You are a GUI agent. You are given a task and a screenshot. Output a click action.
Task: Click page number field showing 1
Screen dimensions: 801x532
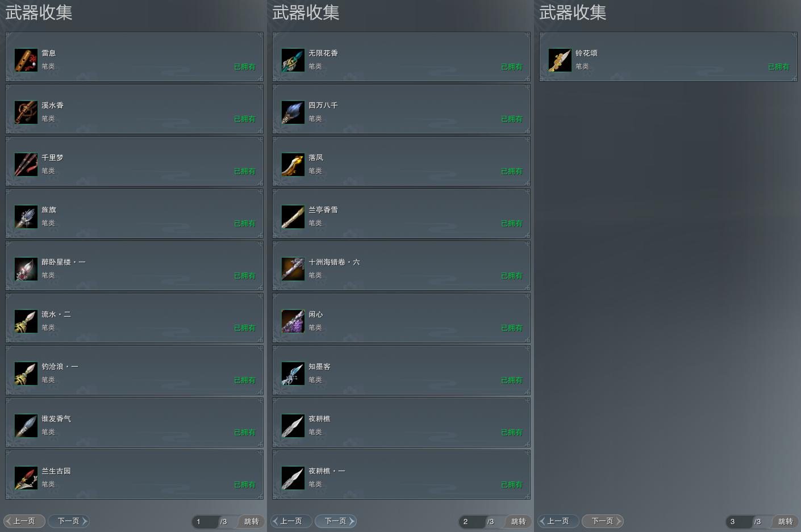click(x=205, y=521)
